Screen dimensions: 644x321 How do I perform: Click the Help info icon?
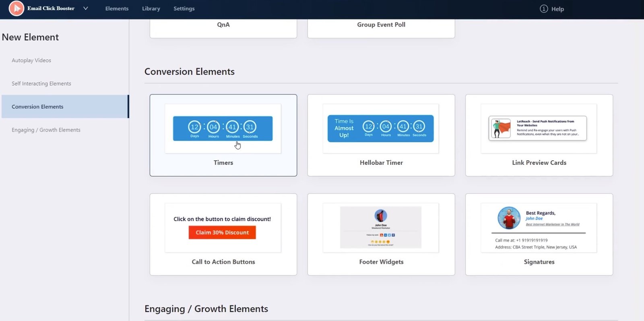544,9
